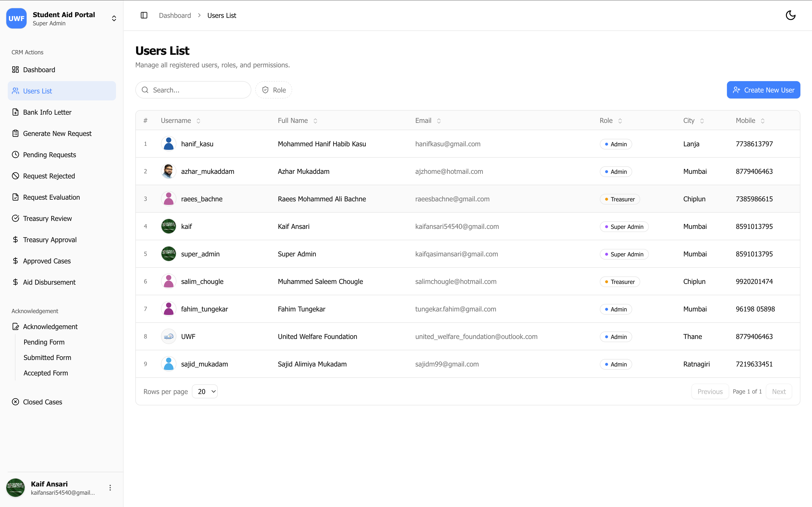This screenshot has width=812, height=507.
Task: Sort the table by the Email column
Action: click(x=428, y=121)
